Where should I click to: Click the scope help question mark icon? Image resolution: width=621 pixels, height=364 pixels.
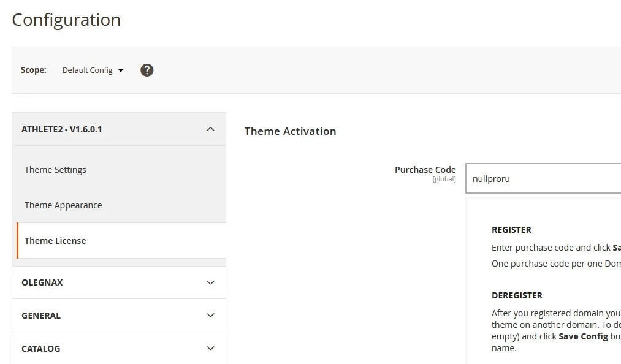point(147,70)
